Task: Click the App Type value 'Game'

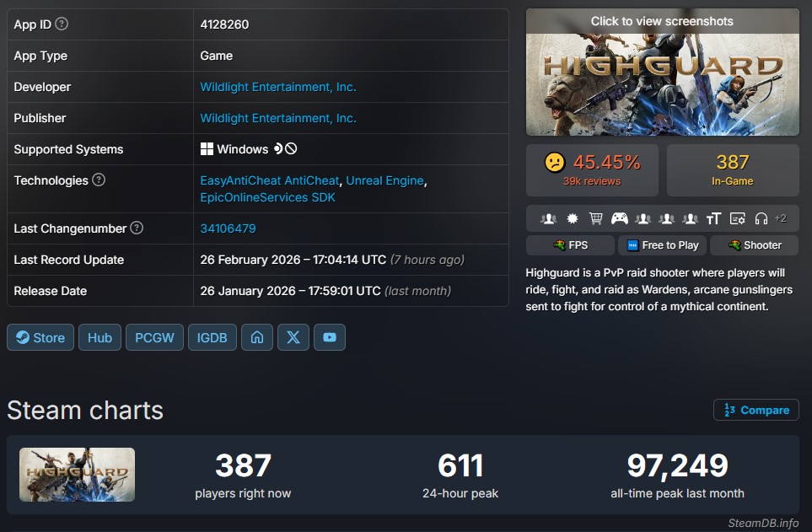Action: tap(217, 56)
